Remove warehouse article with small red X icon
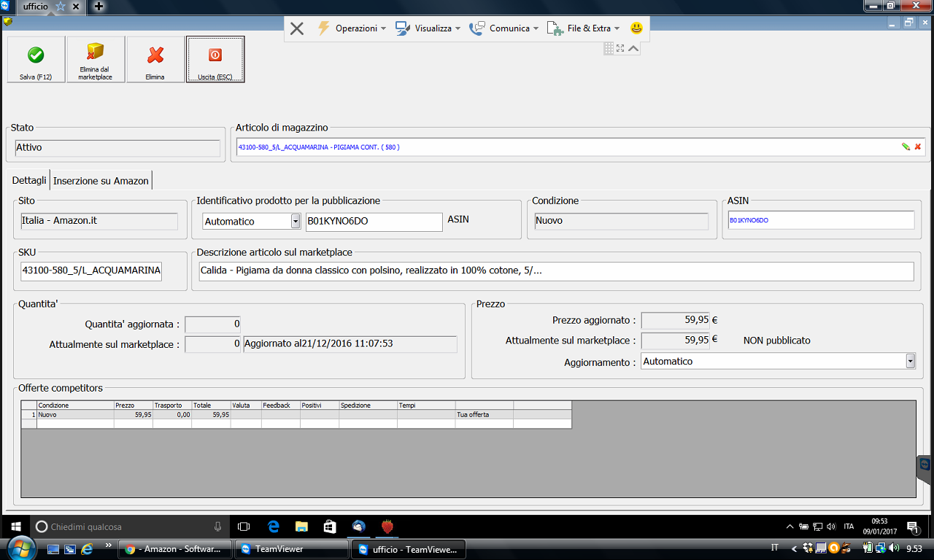Image resolution: width=934 pixels, height=560 pixels. pyautogui.click(x=918, y=147)
